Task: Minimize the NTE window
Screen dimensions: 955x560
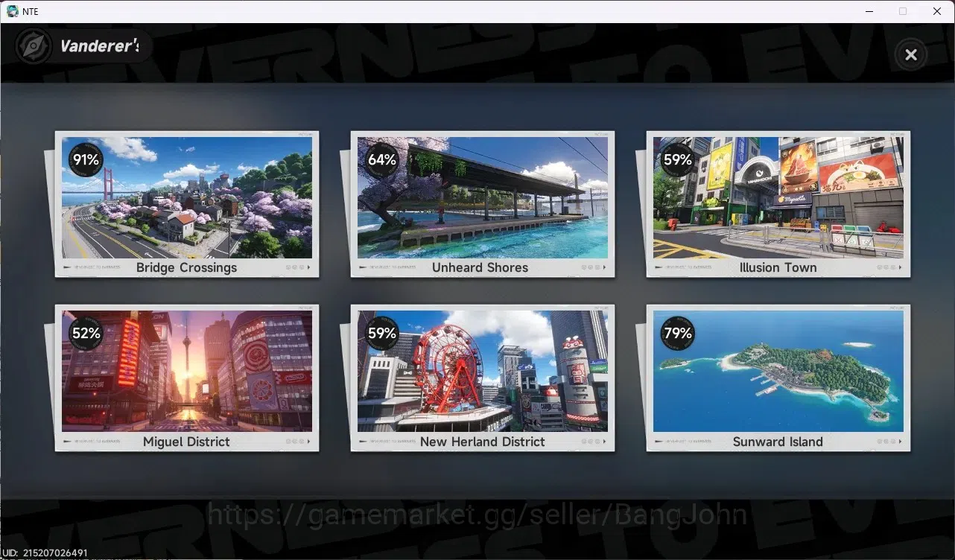Action: click(869, 11)
